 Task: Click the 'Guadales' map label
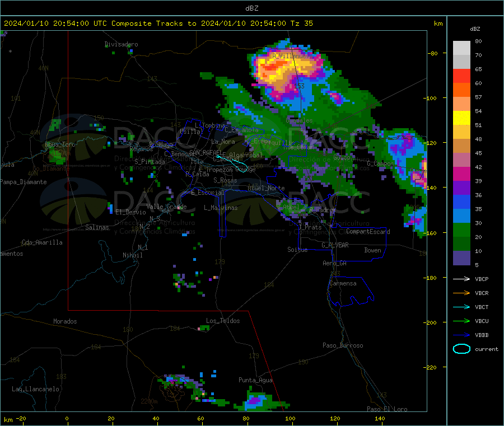tap(299, 120)
